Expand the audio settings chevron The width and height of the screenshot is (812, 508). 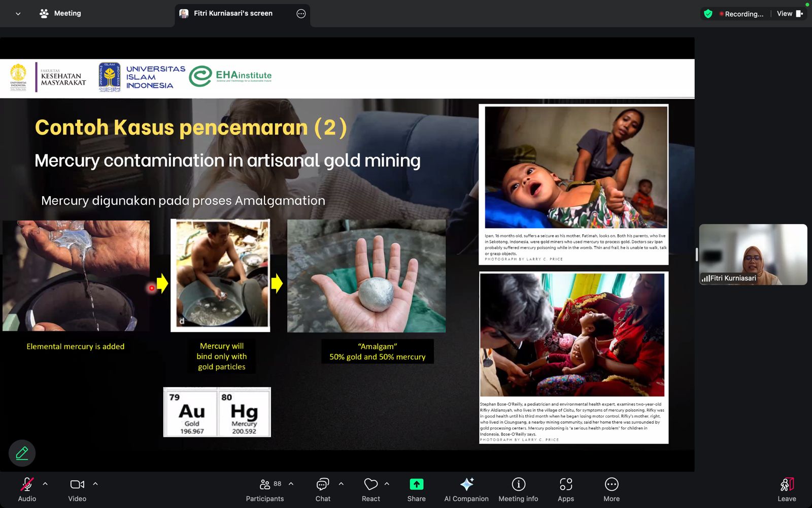point(45,484)
